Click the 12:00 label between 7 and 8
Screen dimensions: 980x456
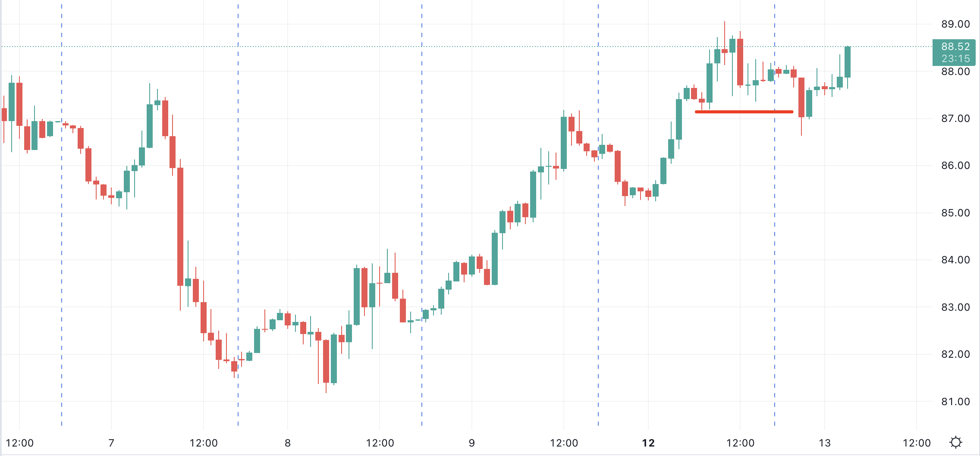(x=204, y=443)
